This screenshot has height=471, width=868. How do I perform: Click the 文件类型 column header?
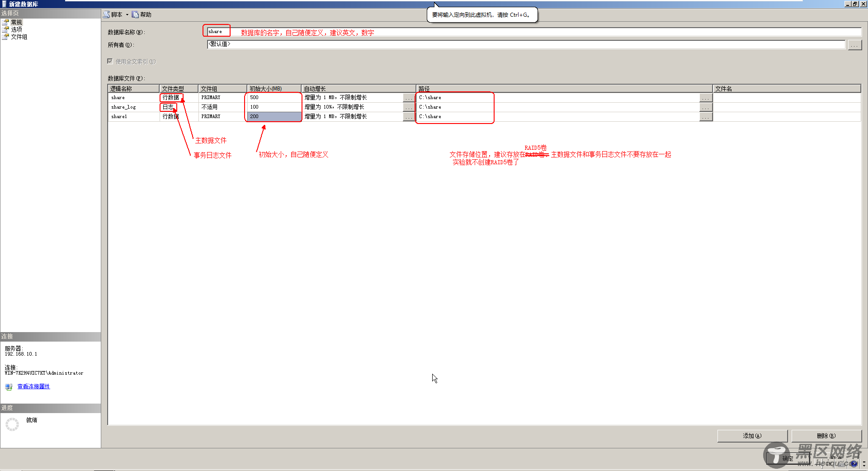[x=179, y=89]
